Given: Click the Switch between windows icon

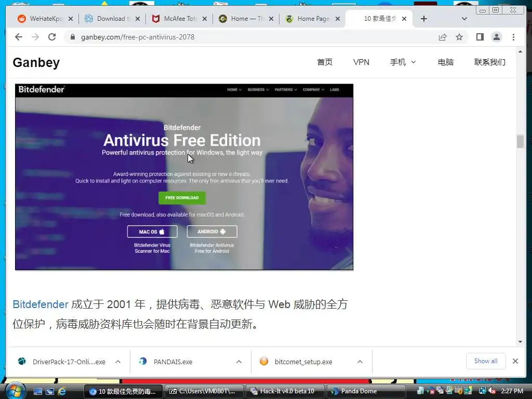Looking at the screenshot, I should 50,392.
